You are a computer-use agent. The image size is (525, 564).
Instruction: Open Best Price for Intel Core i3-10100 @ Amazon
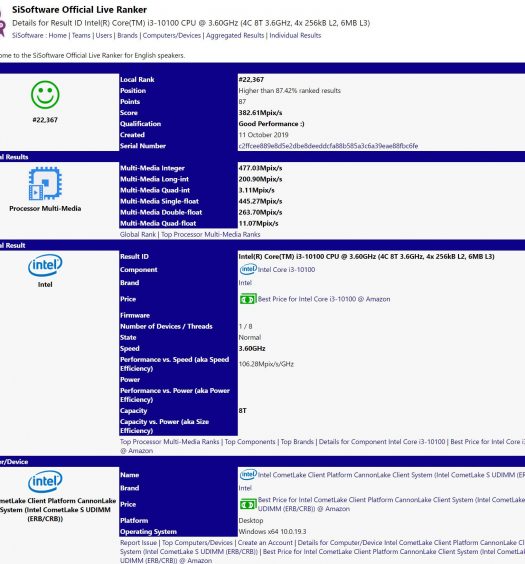click(x=324, y=299)
